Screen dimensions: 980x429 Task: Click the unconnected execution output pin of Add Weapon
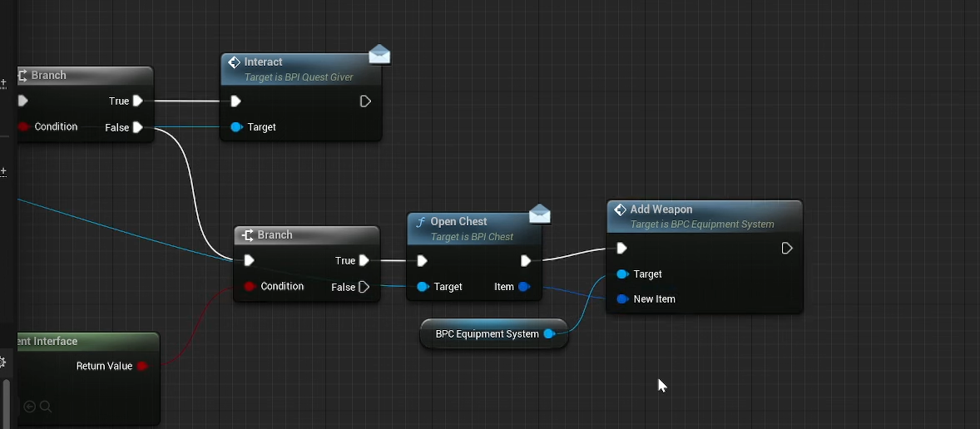(787, 249)
